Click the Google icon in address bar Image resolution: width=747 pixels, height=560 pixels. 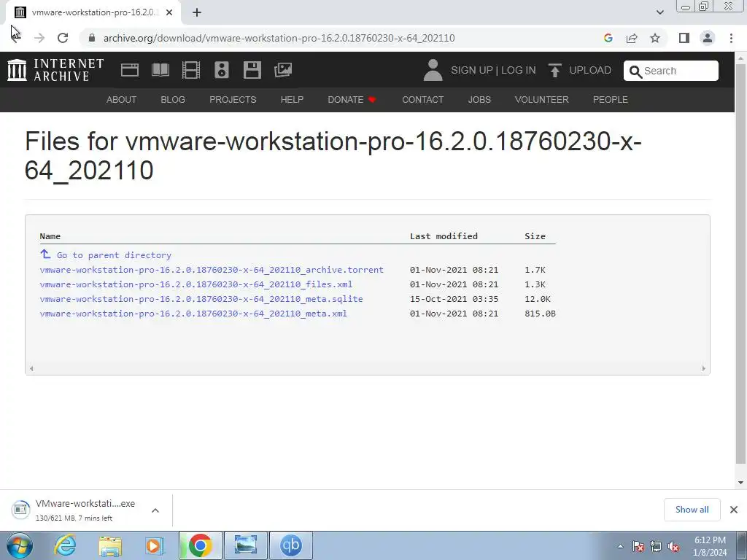608,38
